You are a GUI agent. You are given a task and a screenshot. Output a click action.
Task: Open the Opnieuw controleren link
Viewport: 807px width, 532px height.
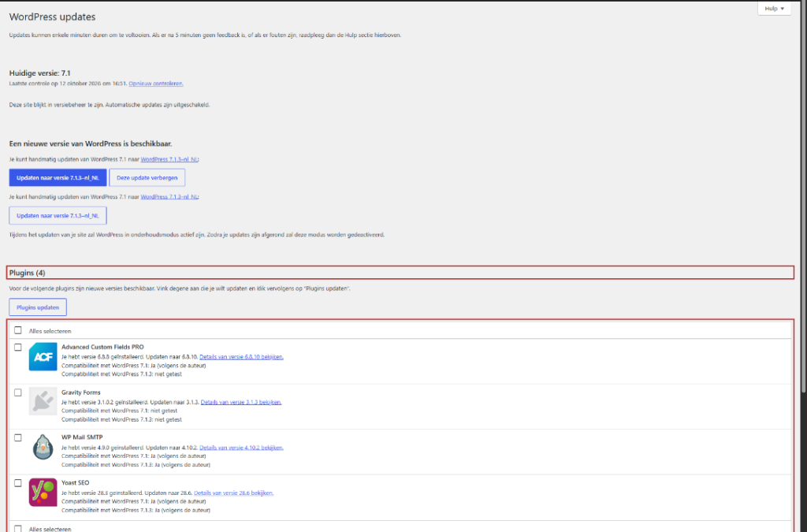click(156, 84)
